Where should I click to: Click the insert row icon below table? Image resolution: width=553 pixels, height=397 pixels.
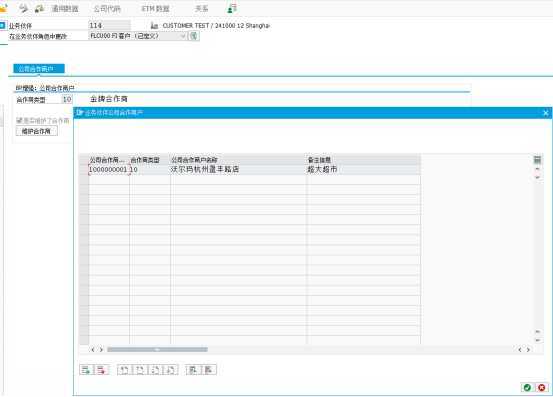pos(86,370)
